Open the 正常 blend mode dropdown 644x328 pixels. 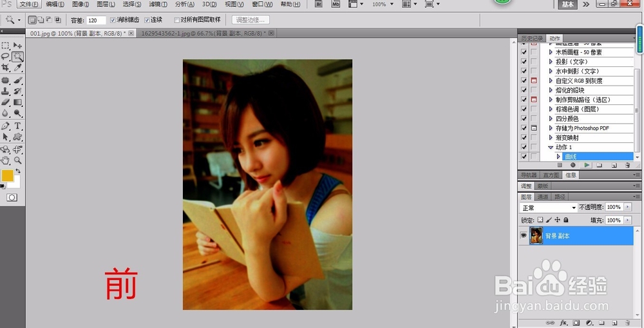pyautogui.click(x=548, y=207)
